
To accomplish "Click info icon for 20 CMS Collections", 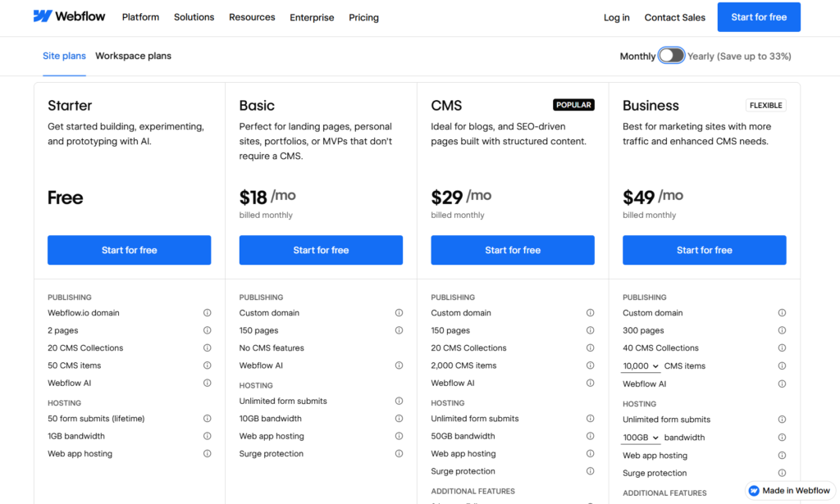I will (208, 347).
